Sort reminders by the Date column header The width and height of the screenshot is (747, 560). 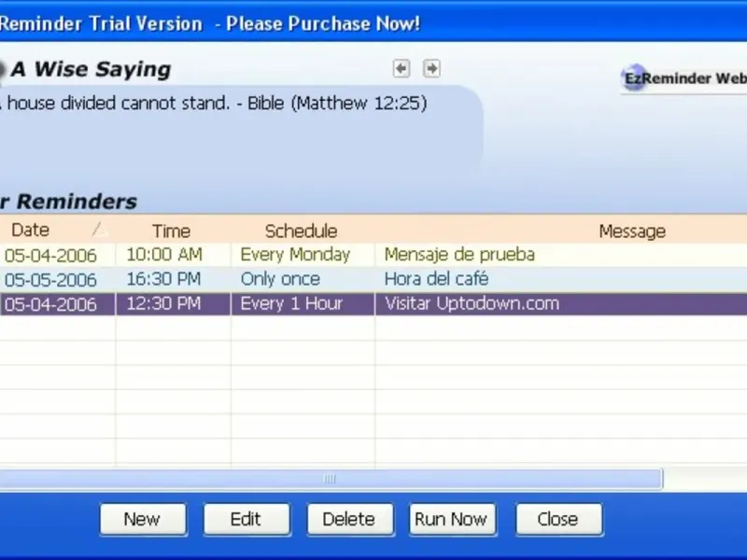(x=57, y=231)
